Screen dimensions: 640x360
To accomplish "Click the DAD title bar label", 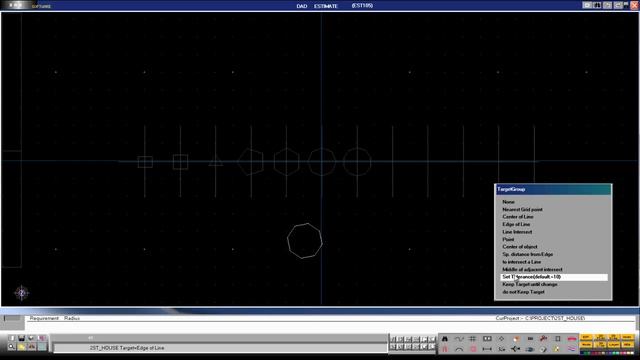I will 302,6.
